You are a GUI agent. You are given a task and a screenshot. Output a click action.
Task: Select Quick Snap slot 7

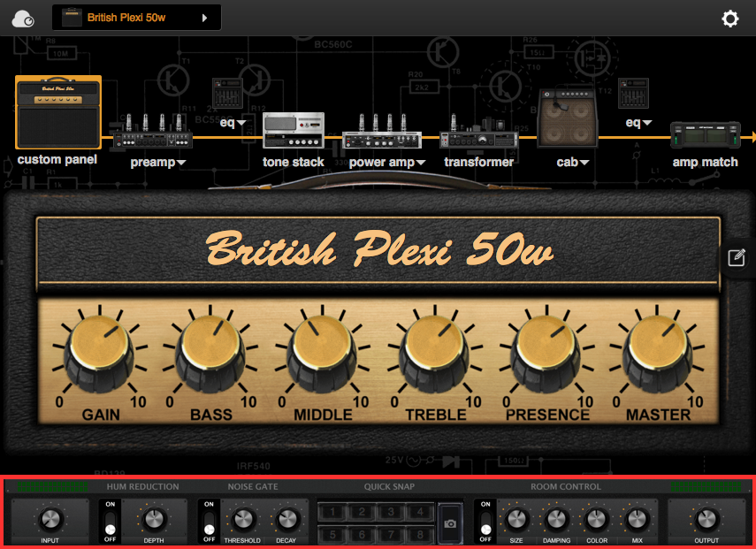(x=391, y=534)
